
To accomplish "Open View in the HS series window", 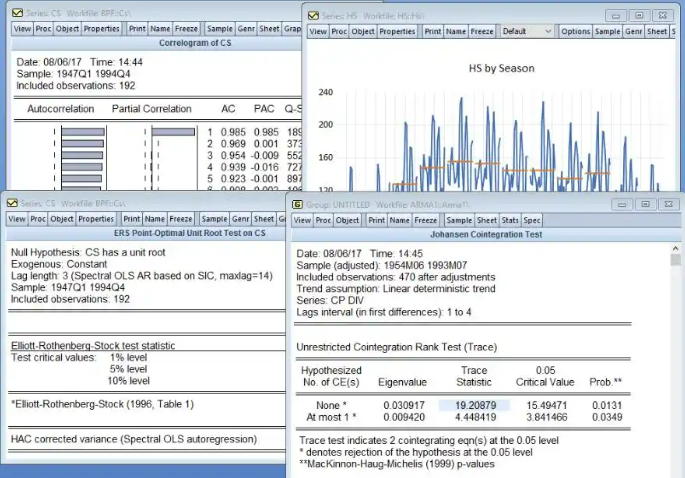I will (x=318, y=31).
